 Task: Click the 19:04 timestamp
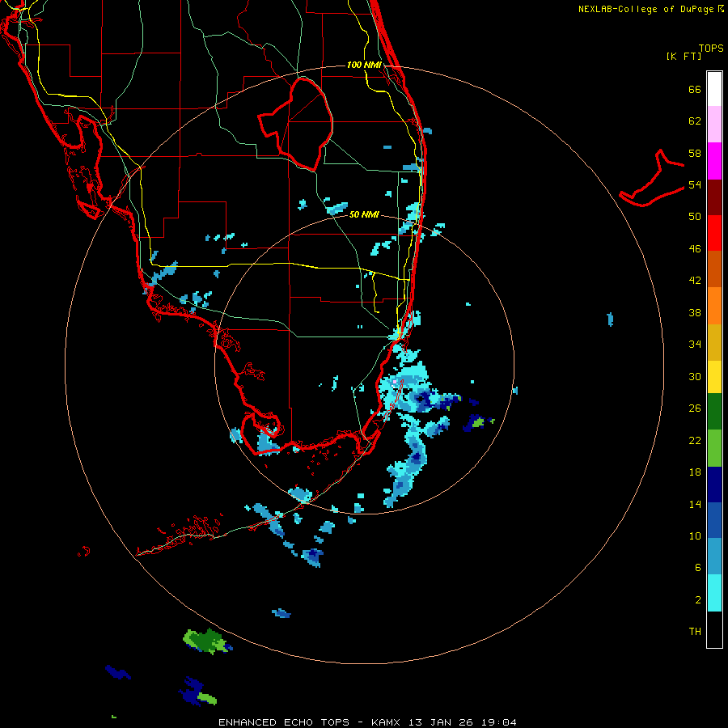(499, 722)
